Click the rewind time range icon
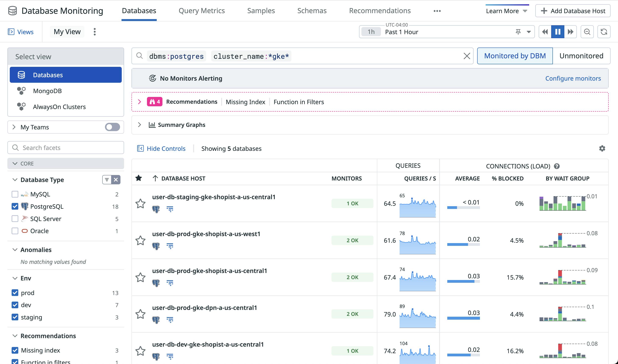Screen dimensions: 618x364 545,32
